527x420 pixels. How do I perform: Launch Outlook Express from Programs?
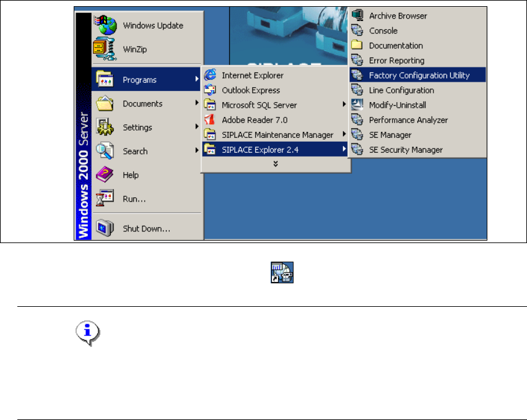click(275, 90)
